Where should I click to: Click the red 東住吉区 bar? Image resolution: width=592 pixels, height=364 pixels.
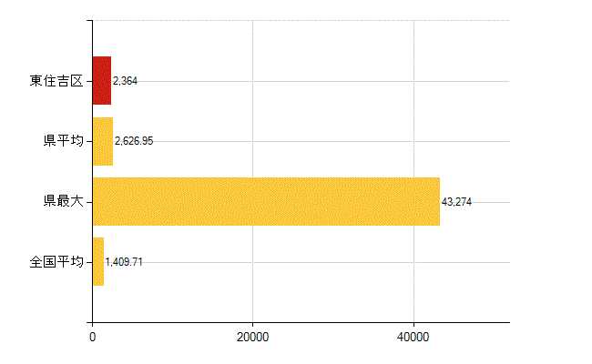pyautogui.click(x=101, y=81)
